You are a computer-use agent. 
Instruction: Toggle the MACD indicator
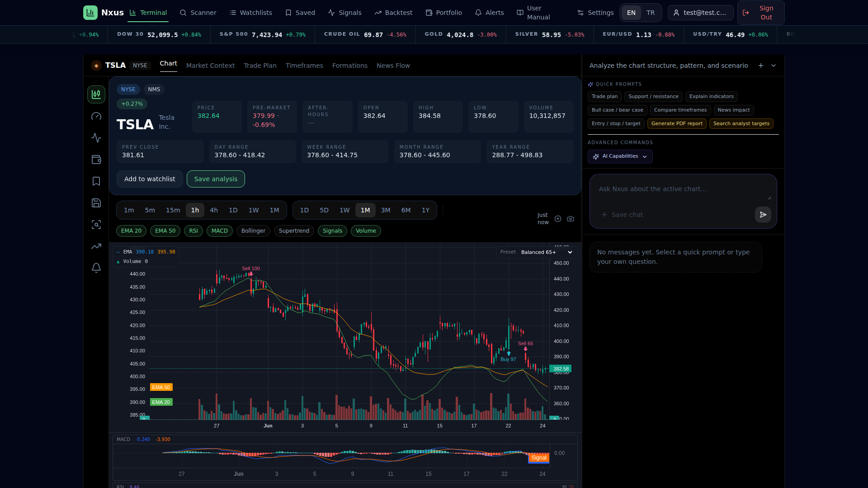[x=220, y=231]
